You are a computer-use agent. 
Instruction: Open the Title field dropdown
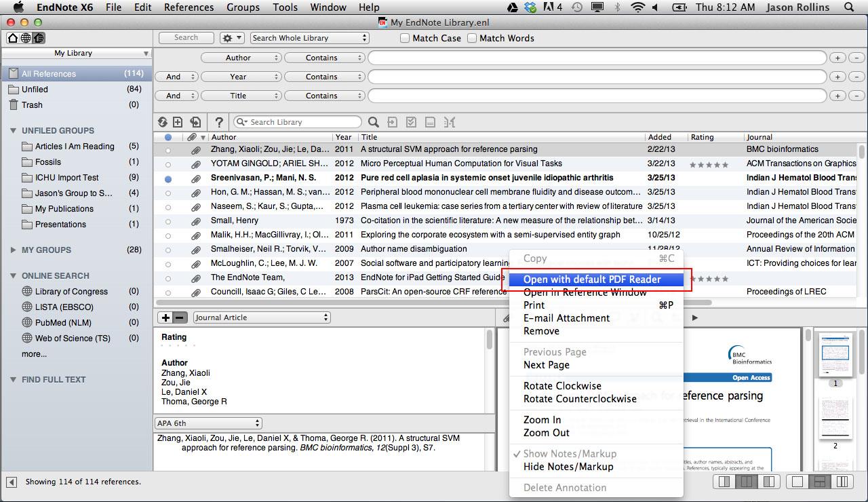(x=241, y=96)
